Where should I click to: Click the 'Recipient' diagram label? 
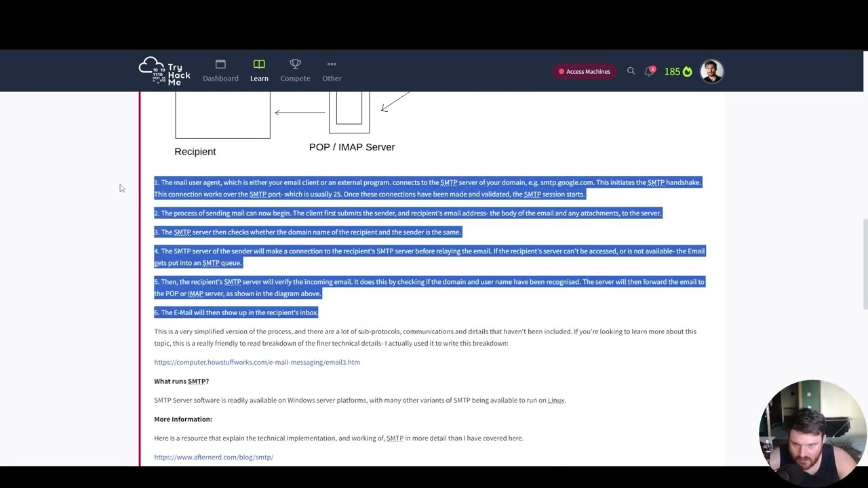195,152
